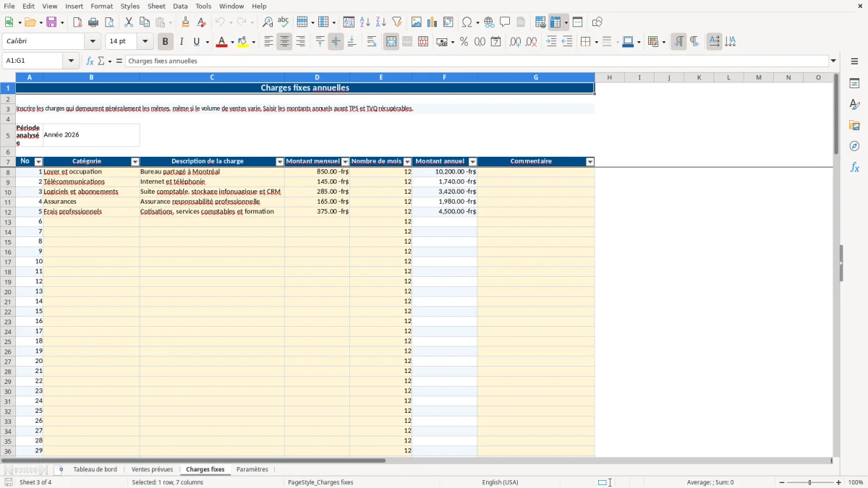Apply the red font color swatch
The image size is (868, 488).
pyautogui.click(x=221, y=42)
